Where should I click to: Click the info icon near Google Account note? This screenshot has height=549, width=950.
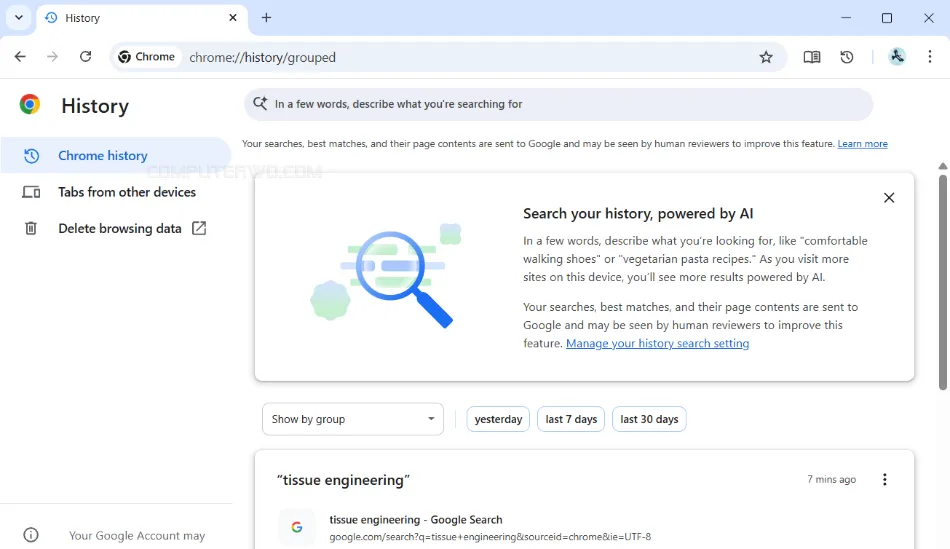(31, 535)
